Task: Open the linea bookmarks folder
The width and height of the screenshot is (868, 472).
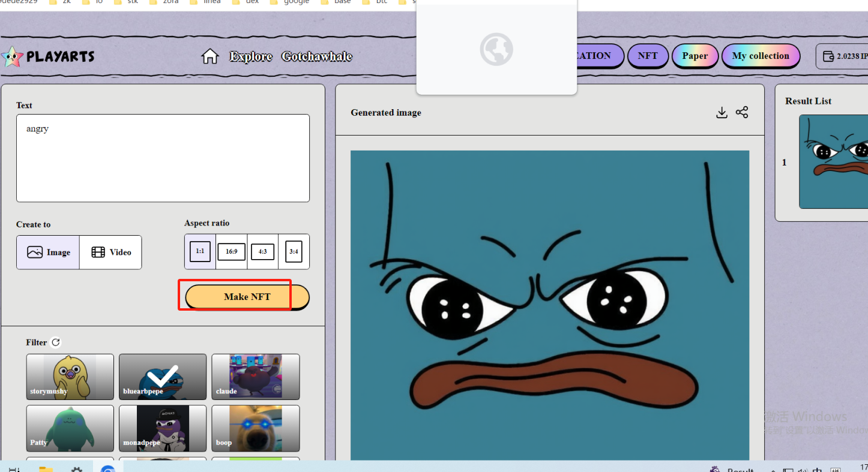Action: tap(205, 2)
